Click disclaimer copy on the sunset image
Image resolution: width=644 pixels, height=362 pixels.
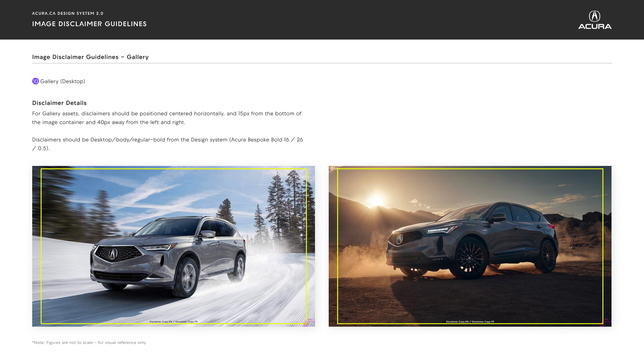[x=470, y=321]
